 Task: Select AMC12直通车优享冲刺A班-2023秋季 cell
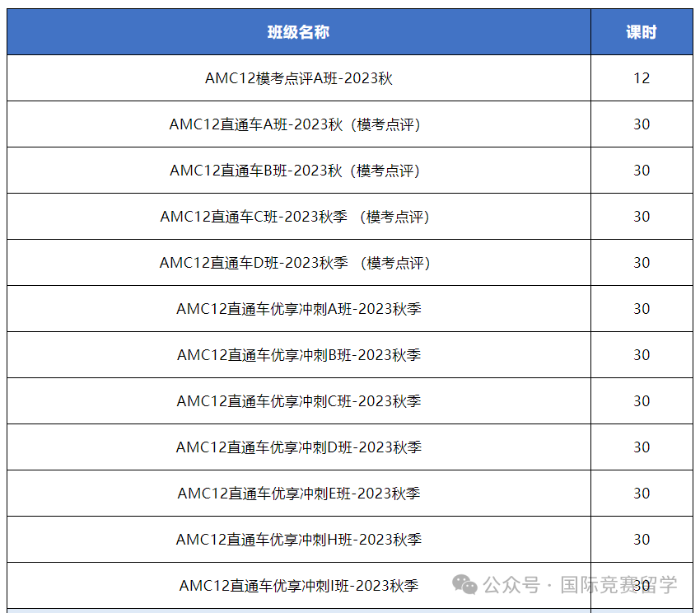click(x=299, y=309)
